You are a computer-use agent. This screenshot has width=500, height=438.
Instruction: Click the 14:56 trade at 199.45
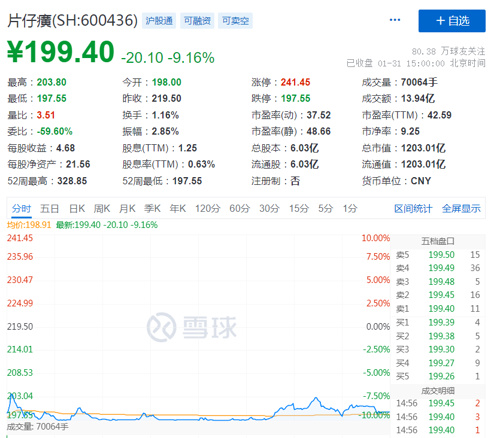tap(438, 403)
